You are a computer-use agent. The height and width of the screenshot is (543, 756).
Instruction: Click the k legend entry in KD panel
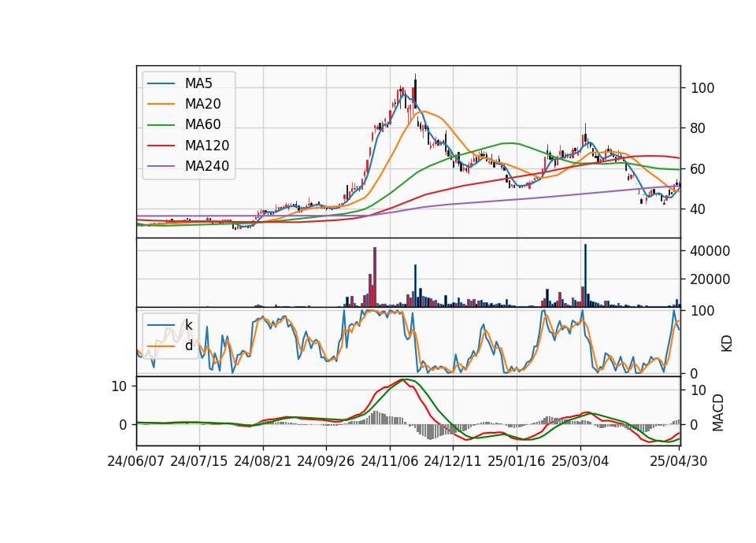point(188,325)
